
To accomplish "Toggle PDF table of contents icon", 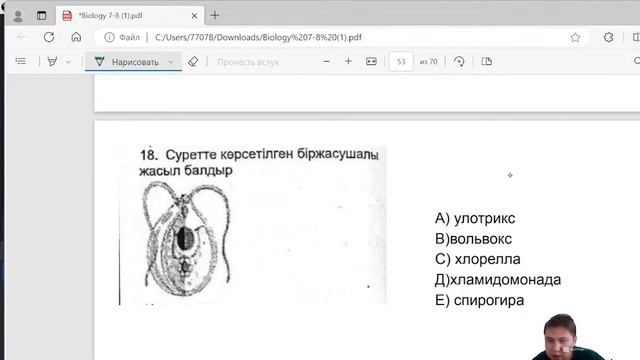I will coord(21,62).
